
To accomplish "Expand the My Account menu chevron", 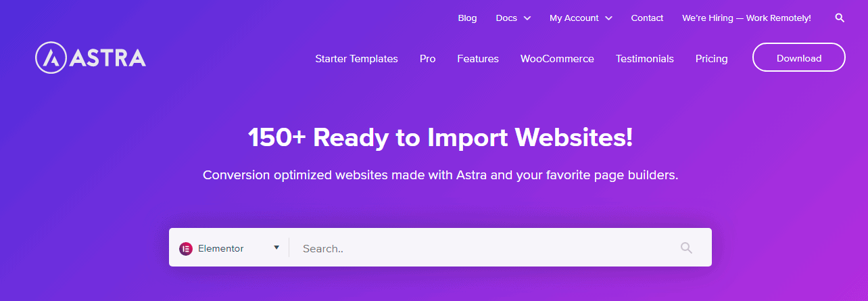I will pyautogui.click(x=608, y=18).
